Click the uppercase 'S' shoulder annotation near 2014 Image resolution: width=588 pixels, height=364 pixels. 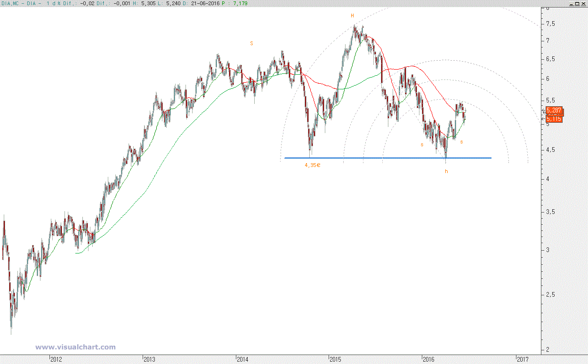[x=251, y=43]
